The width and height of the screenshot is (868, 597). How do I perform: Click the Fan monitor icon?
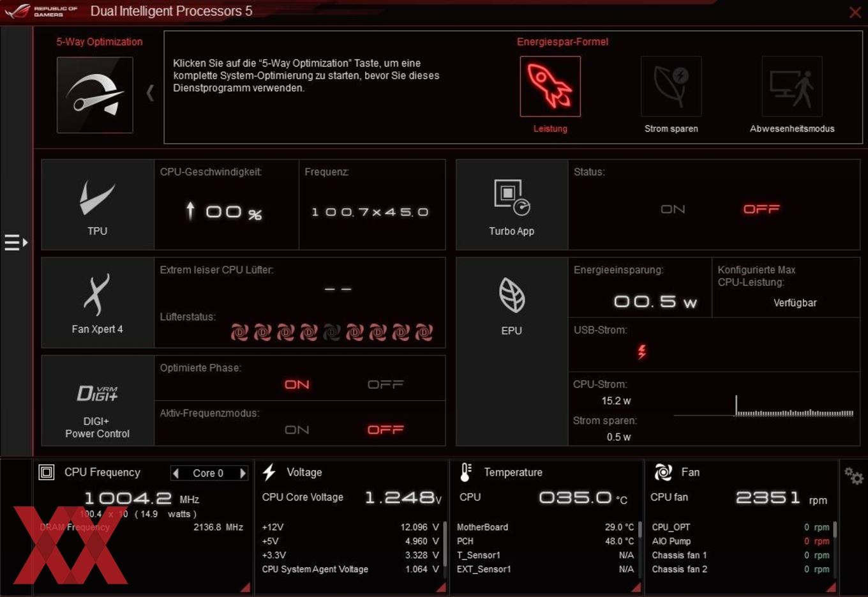663,472
